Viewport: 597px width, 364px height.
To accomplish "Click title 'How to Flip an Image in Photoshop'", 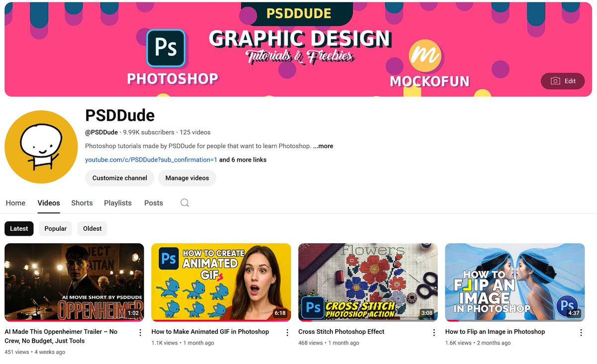I will pos(495,332).
